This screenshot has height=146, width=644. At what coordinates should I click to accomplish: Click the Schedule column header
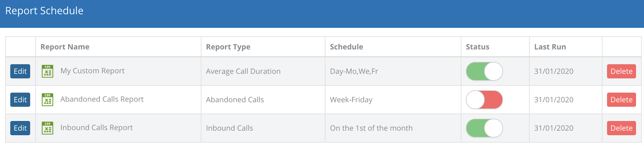pyautogui.click(x=347, y=47)
